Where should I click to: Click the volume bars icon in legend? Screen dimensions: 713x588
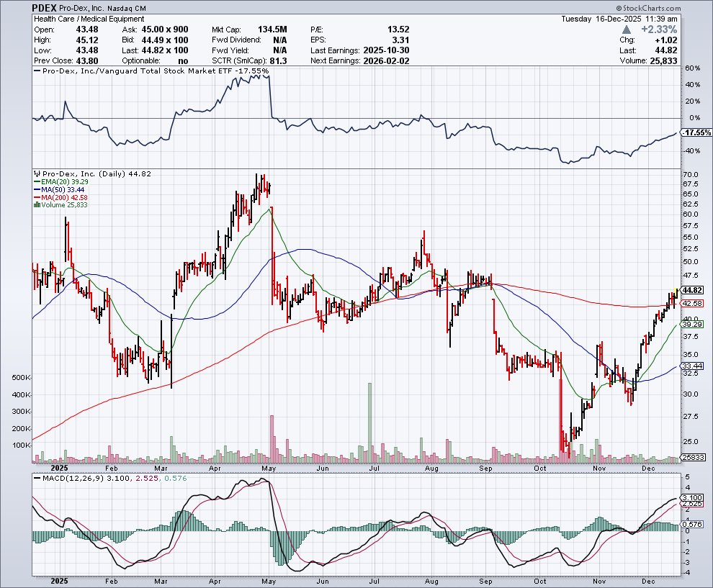point(37,205)
